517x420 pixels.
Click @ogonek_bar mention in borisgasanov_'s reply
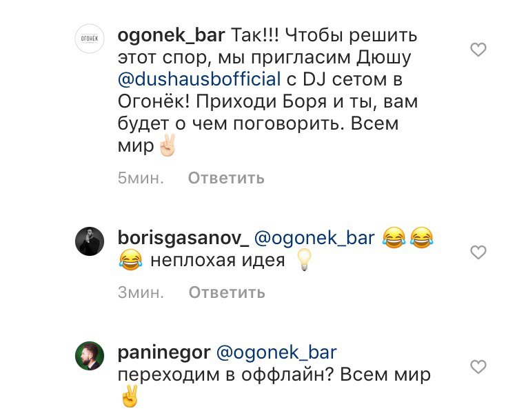click(314, 238)
